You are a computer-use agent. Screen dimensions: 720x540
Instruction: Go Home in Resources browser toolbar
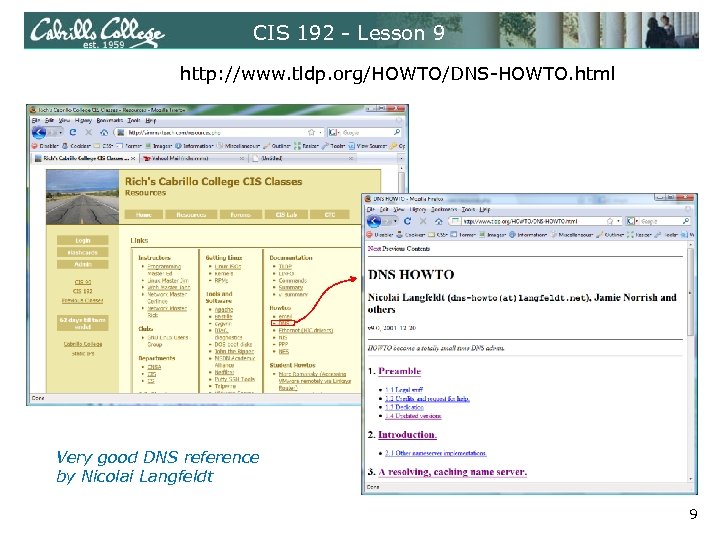(104, 132)
